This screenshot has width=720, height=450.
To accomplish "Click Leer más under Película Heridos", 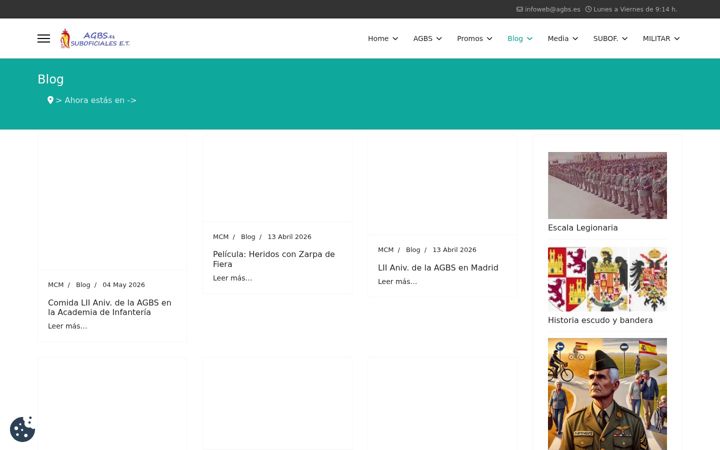I will [x=232, y=278].
